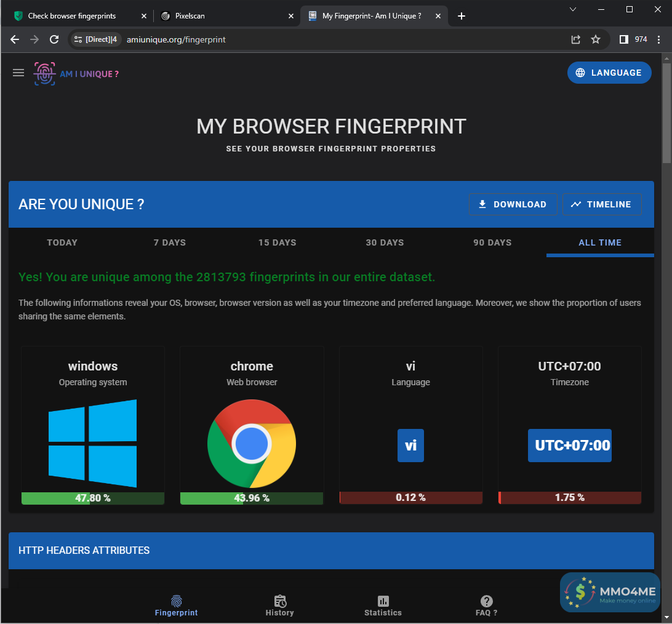672x624 pixels.
Task: Click the 0.12 % language share bar
Action: (410, 498)
